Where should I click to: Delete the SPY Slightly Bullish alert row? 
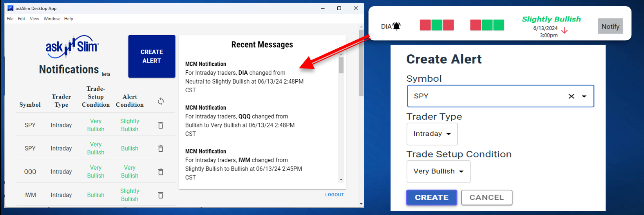[161, 125]
